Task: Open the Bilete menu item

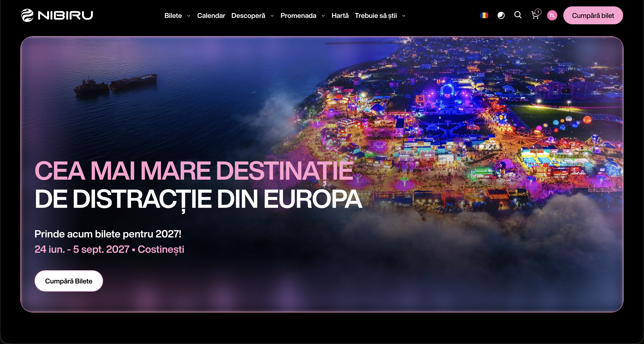Action: 173,16
